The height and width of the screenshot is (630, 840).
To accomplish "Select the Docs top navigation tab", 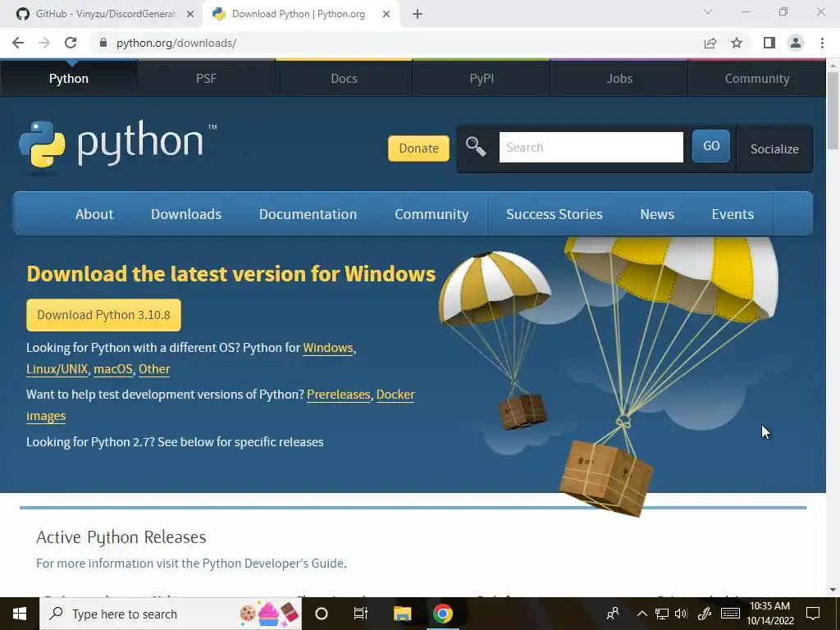I will (x=344, y=78).
